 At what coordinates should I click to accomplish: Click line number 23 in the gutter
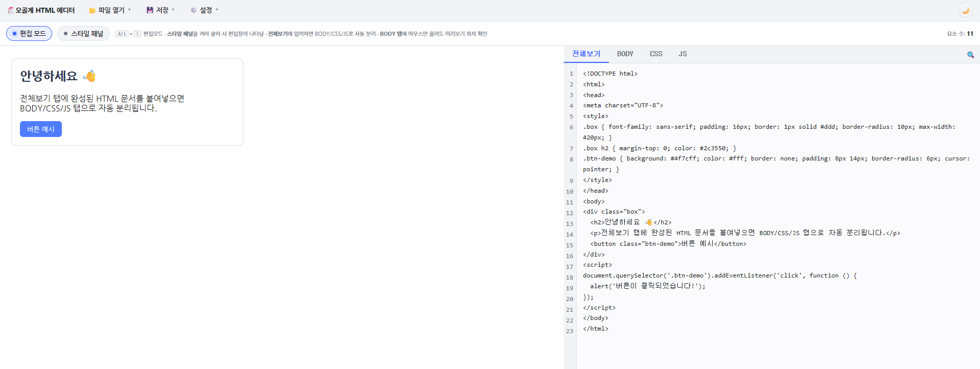point(569,331)
